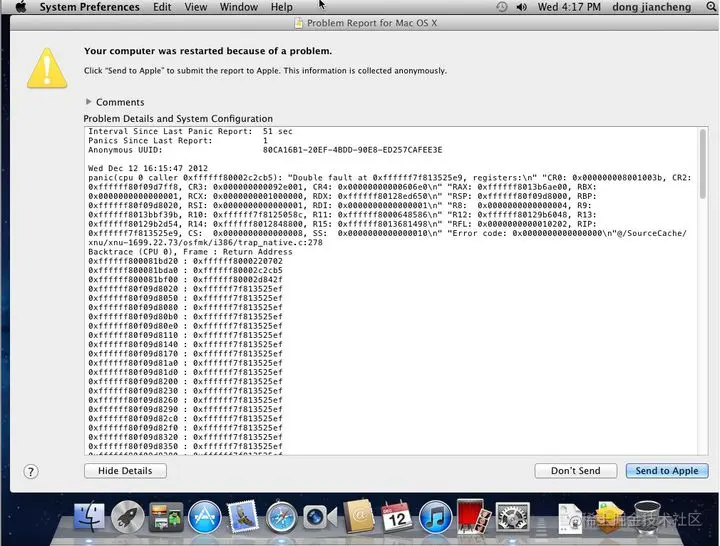This screenshot has height=546, width=720.
Task: Open the Window menu
Action: click(x=239, y=7)
